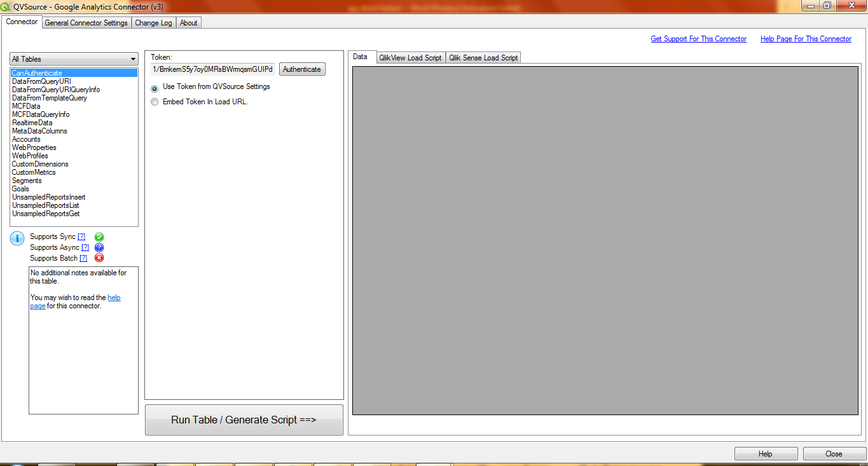The image size is (868, 466).
Task: Select MCFData table
Action: point(74,106)
